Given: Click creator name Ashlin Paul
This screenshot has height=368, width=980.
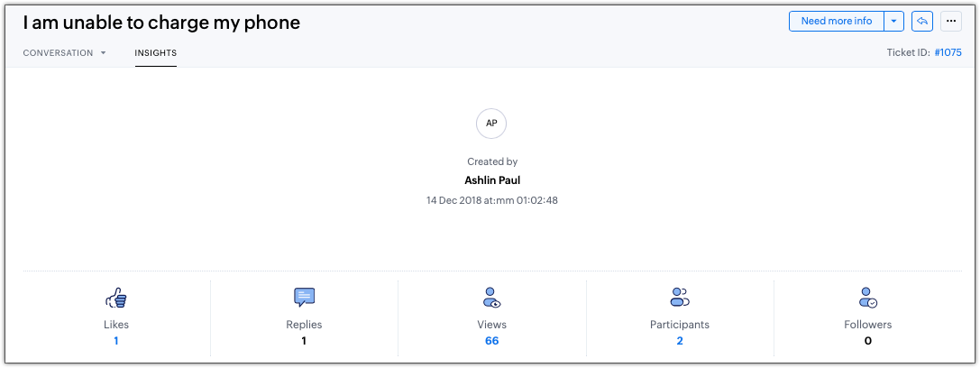Looking at the screenshot, I should coord(491,180).
